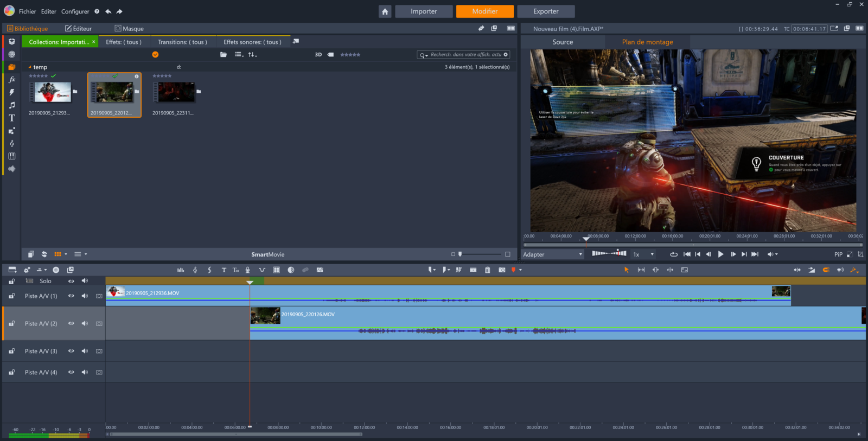Toggle PiP mode in player
The width and height of the screenshot is (868, 441).
click(838, 254)
